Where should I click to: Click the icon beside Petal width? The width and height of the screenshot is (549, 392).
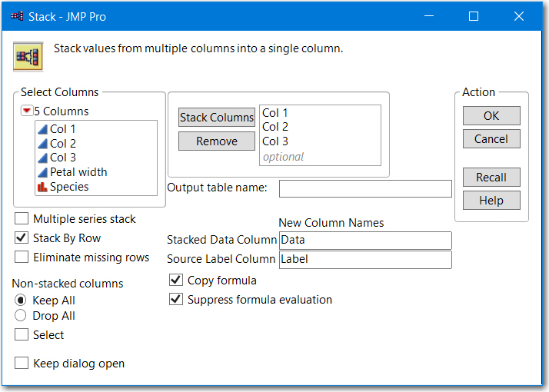[42, 172]
